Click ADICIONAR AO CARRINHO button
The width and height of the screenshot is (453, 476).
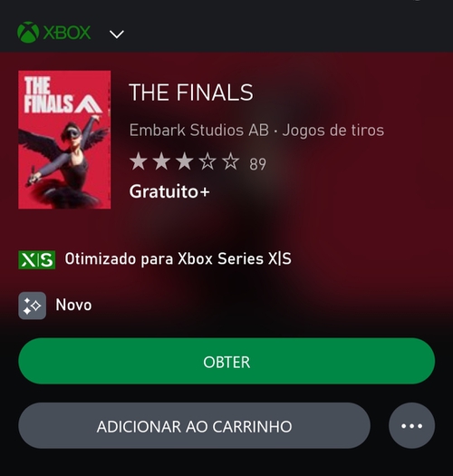tap(194, 425)
